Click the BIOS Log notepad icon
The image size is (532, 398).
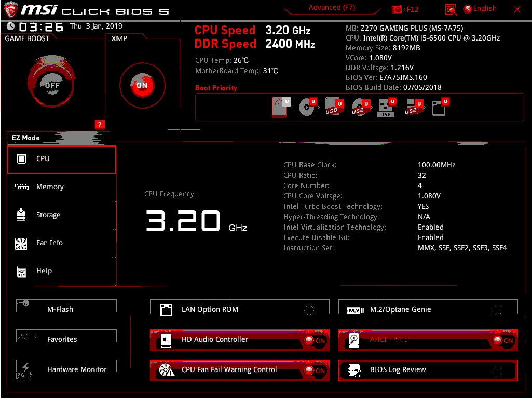point(354,370)
